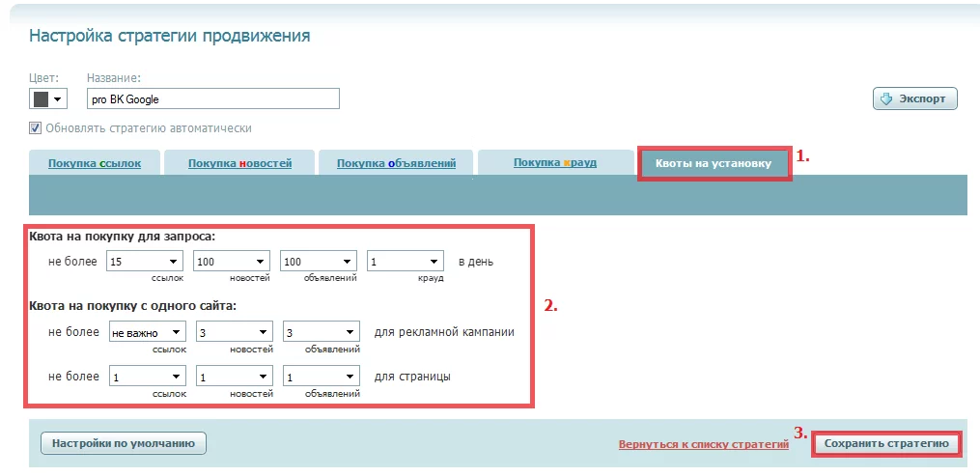Click the "Название:" label
This screenshot has width=980, height=476.
tap(114, 78)
